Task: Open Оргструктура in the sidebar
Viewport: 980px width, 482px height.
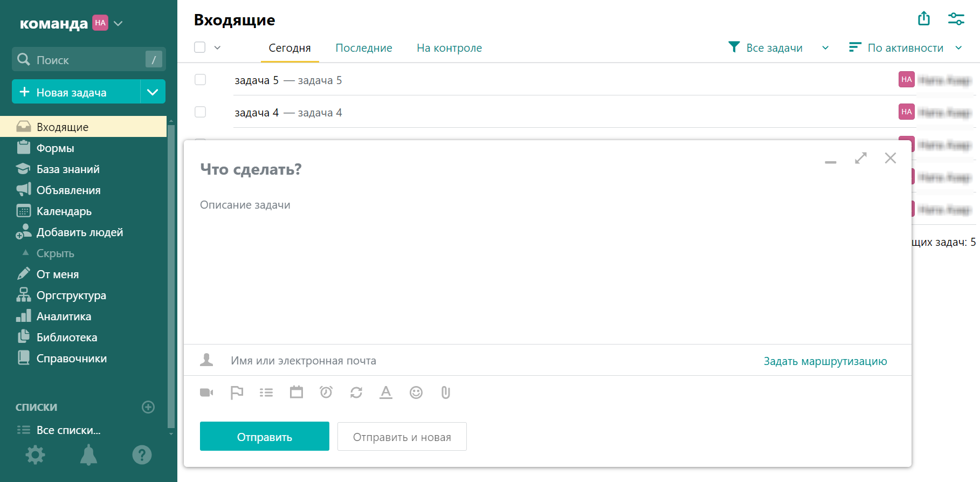Action: click(x=83, y=295)
